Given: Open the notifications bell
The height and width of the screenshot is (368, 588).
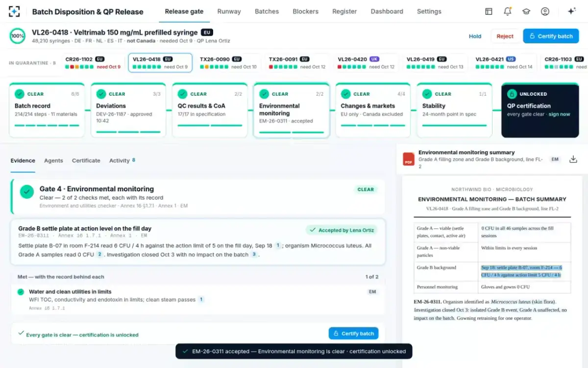Looking at the screenshot, I should click(x=507, y=11).
